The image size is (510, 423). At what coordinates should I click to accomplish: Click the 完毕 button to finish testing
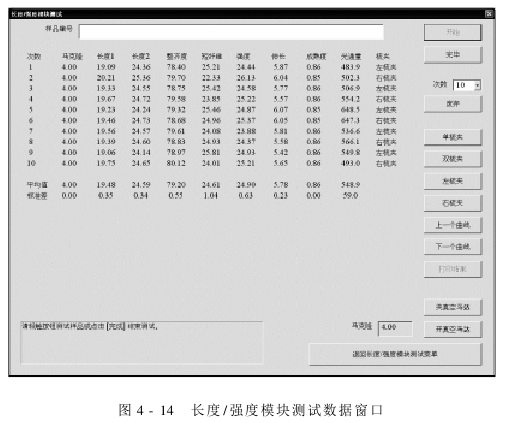point(453,55)
